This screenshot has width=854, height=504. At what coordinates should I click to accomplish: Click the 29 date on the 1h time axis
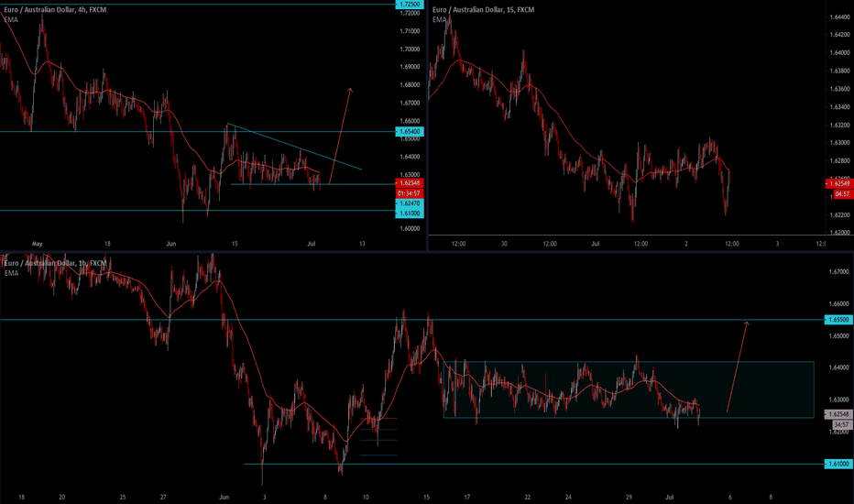(x=629, y=497)
